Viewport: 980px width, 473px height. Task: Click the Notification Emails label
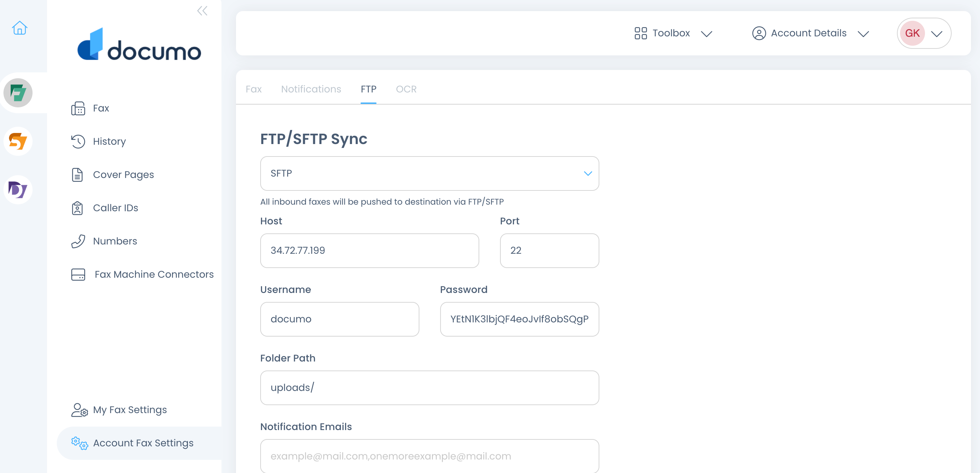(x=306, y=427)
